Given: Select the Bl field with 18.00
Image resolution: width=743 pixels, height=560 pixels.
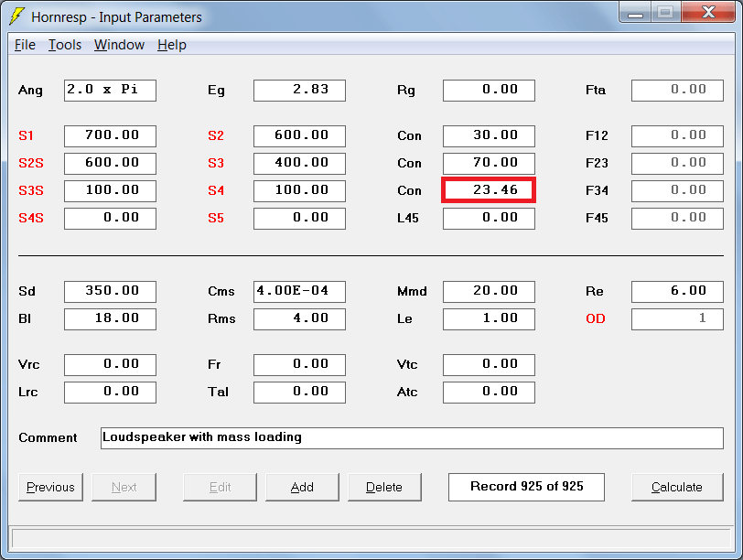Looking at the screenshot, I should point(110,319).
